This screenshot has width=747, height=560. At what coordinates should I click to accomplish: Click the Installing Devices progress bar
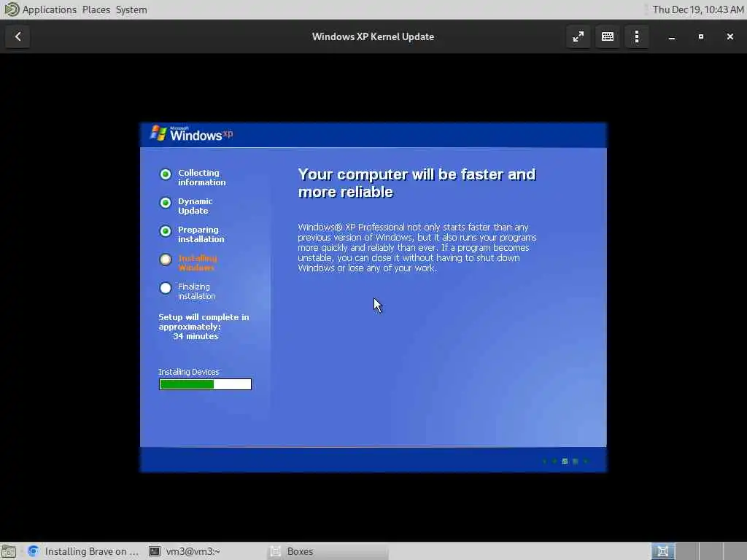(205, 384)
